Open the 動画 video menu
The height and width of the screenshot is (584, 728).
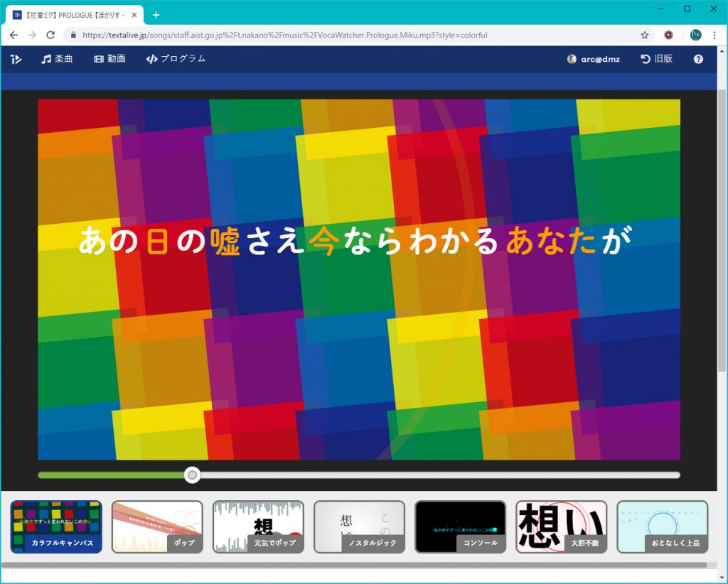109,59
